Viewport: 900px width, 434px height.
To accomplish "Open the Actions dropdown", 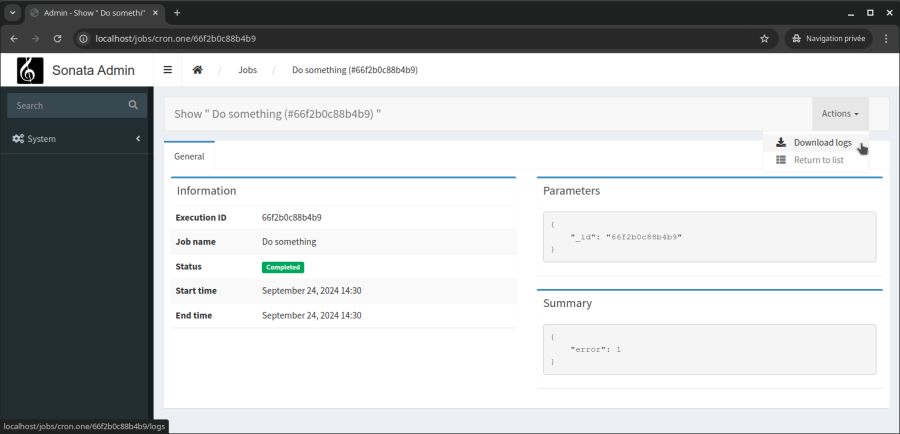I will click(840, 114).
